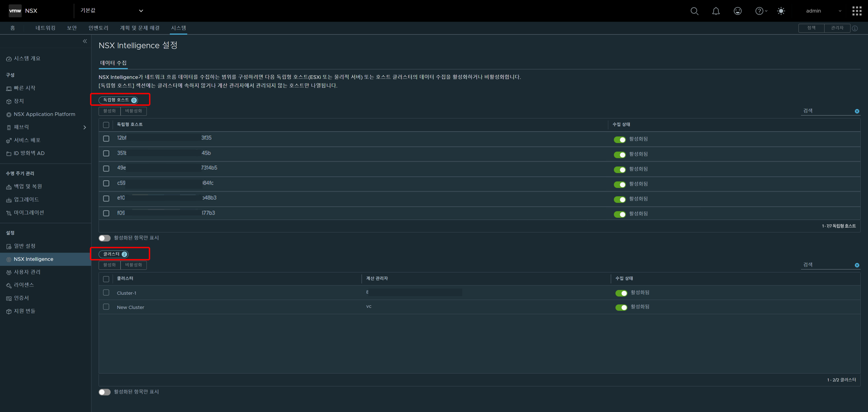Screen dimensions: 868x412
Task: Open the 인벤토리 tab
Action: [98, 28]
